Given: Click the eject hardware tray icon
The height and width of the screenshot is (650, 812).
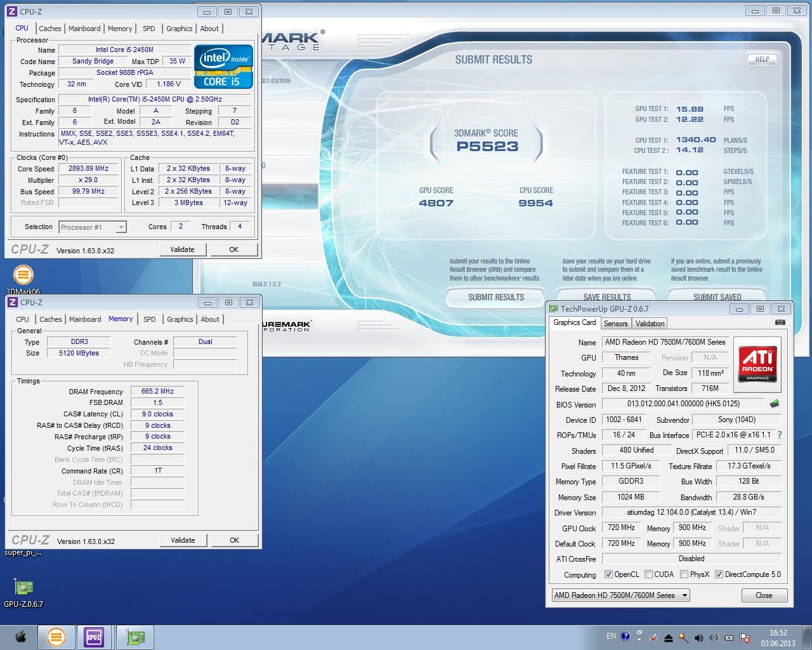Looking at the screenshot, I should (x=669, y=637).
